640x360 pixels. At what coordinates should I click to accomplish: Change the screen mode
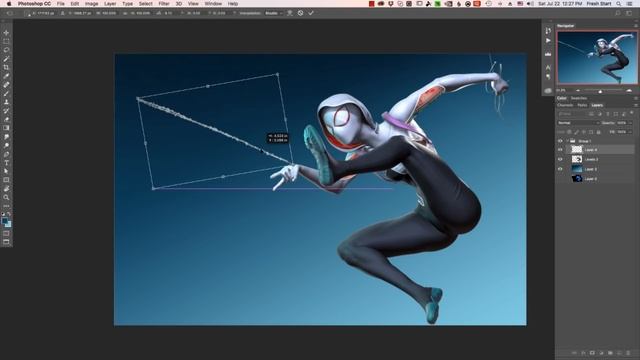tap(6, 242)
